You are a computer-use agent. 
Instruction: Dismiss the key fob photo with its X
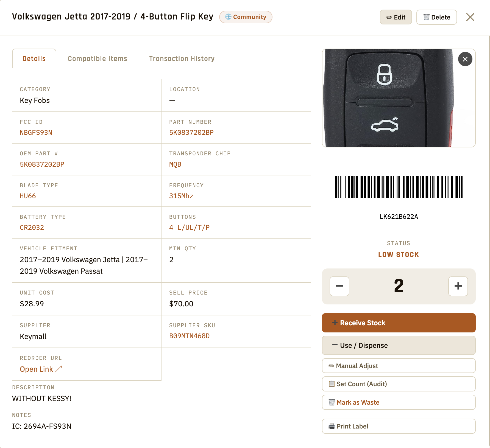[465, 59]
